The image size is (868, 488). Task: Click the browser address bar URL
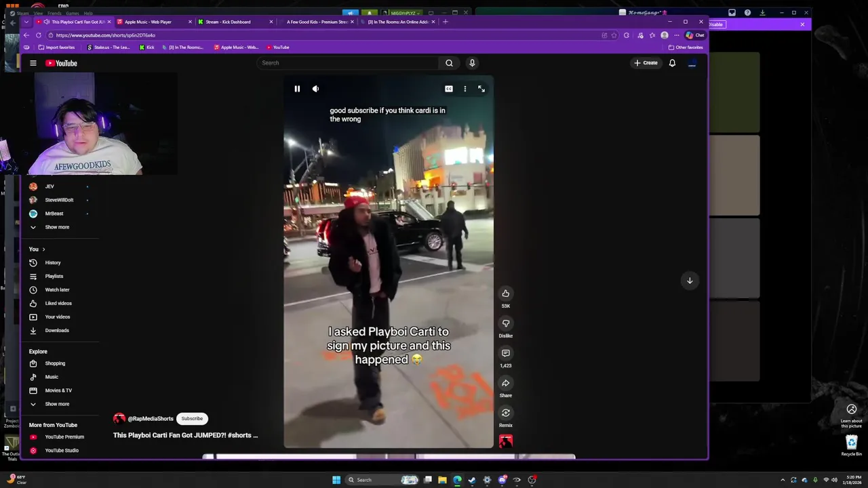[106, 35]
